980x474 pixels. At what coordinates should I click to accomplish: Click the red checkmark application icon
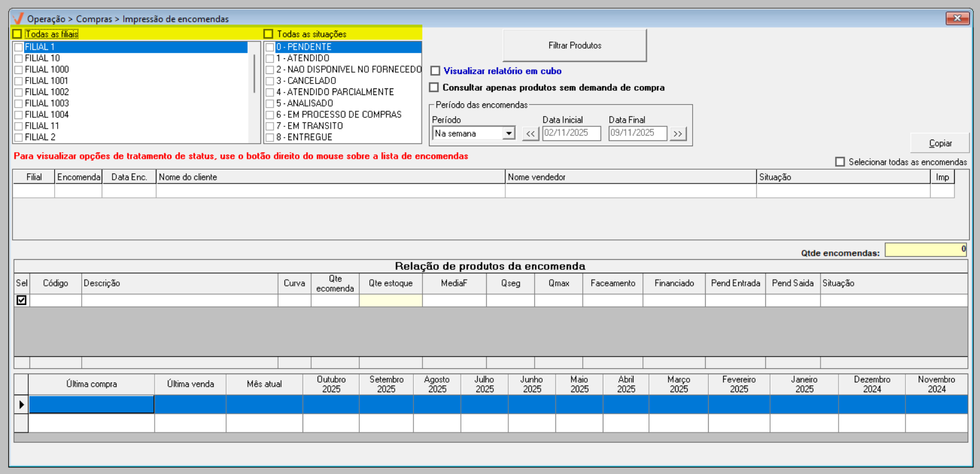point(18,19)
